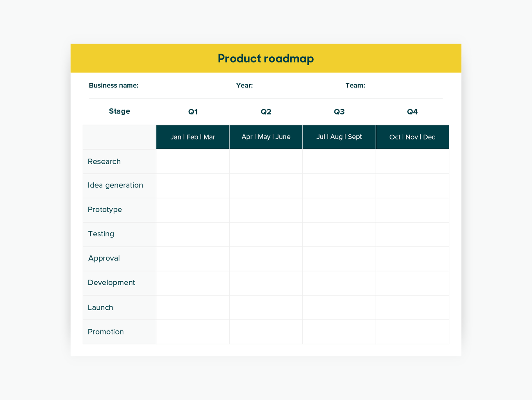Click the Jan | Feb | Mar header cell
The image size is (532, 400).
[x=193, y=137]
